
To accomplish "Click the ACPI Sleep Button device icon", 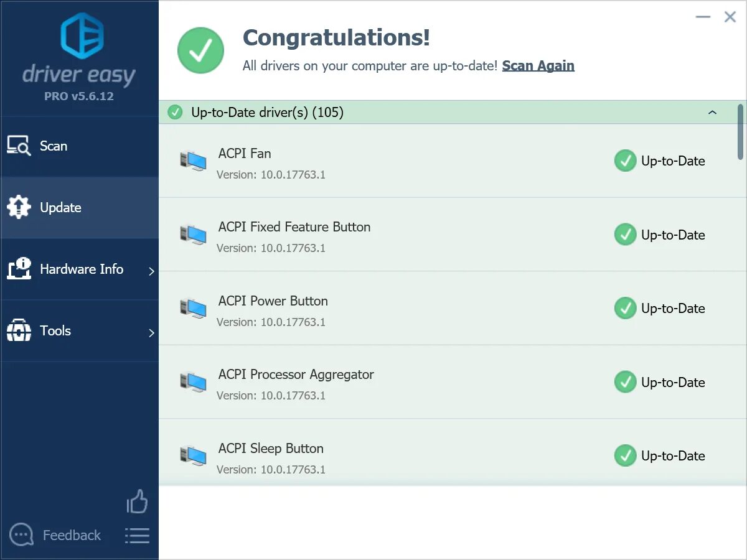I will [193, 457].
